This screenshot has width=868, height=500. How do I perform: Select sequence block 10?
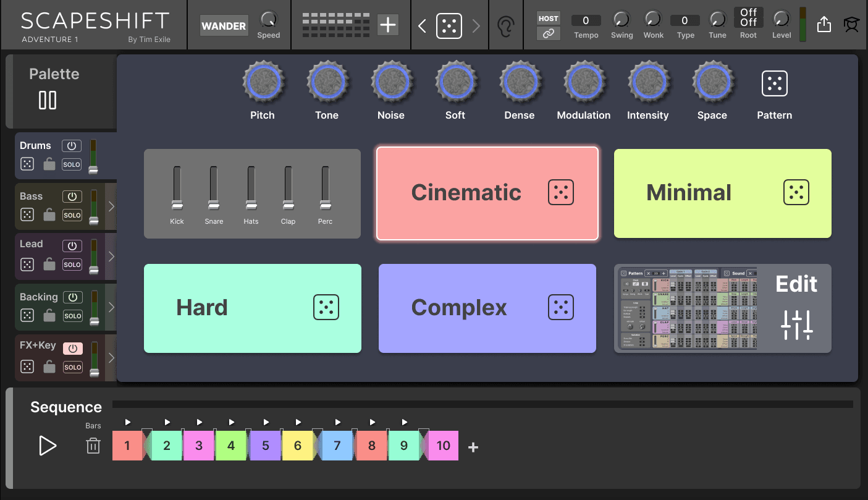[444, 446]
